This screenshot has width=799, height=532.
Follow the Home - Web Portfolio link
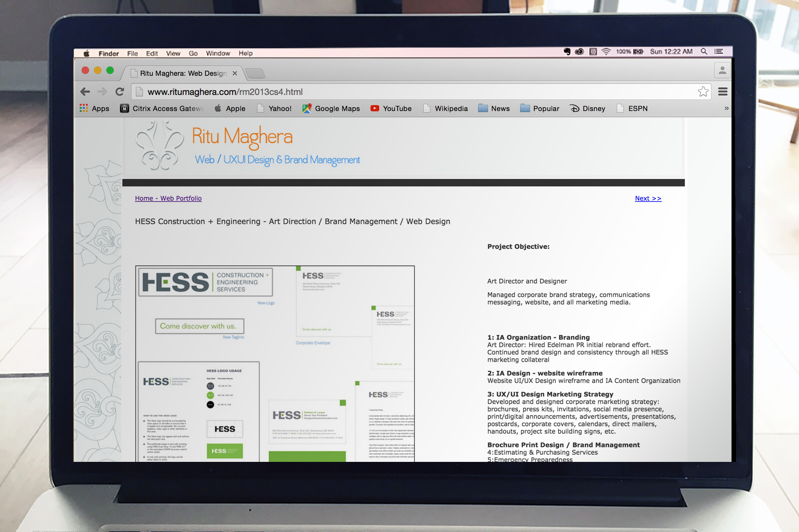[168, 198]
